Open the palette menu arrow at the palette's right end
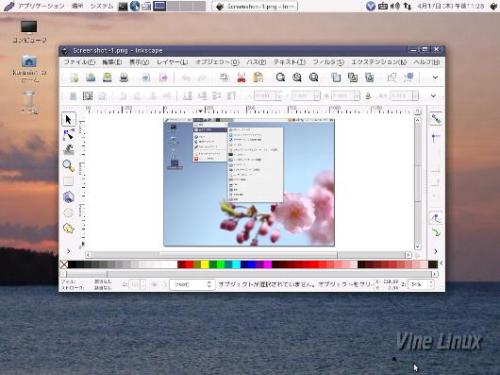The image size is (500, 375). coord(441,264)
